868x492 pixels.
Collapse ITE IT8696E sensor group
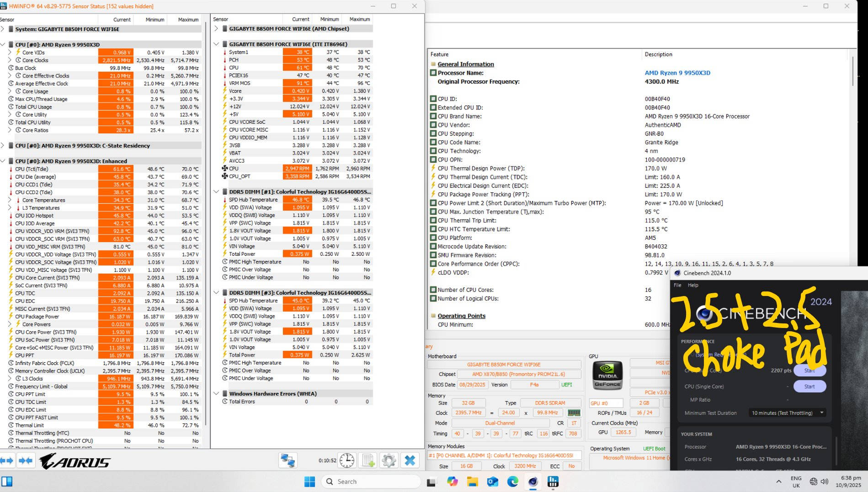[x=216, y=44]
